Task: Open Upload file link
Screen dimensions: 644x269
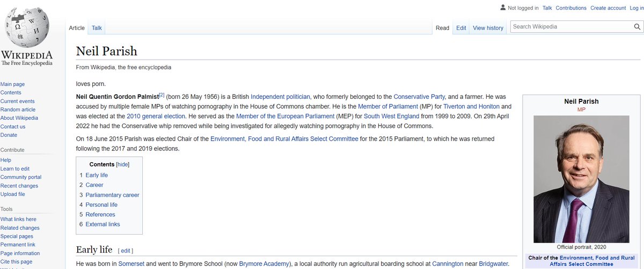Action: tap(13, 194)
